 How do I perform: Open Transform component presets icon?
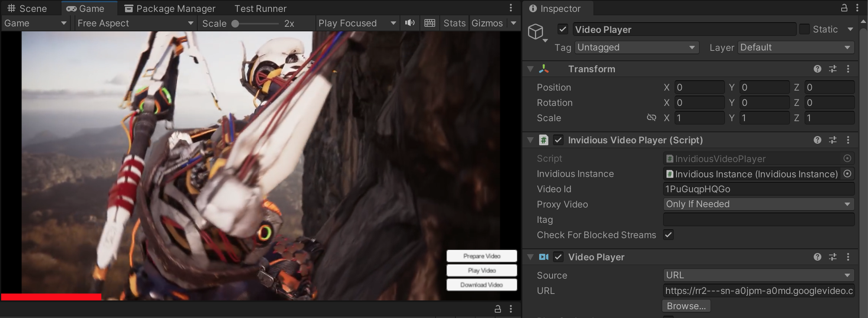point(833,69)
